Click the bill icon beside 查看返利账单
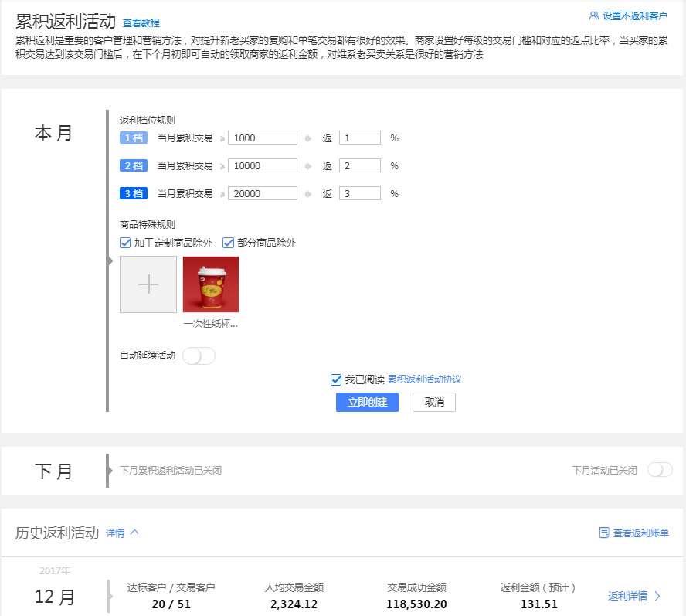 [x=604, y=533]
